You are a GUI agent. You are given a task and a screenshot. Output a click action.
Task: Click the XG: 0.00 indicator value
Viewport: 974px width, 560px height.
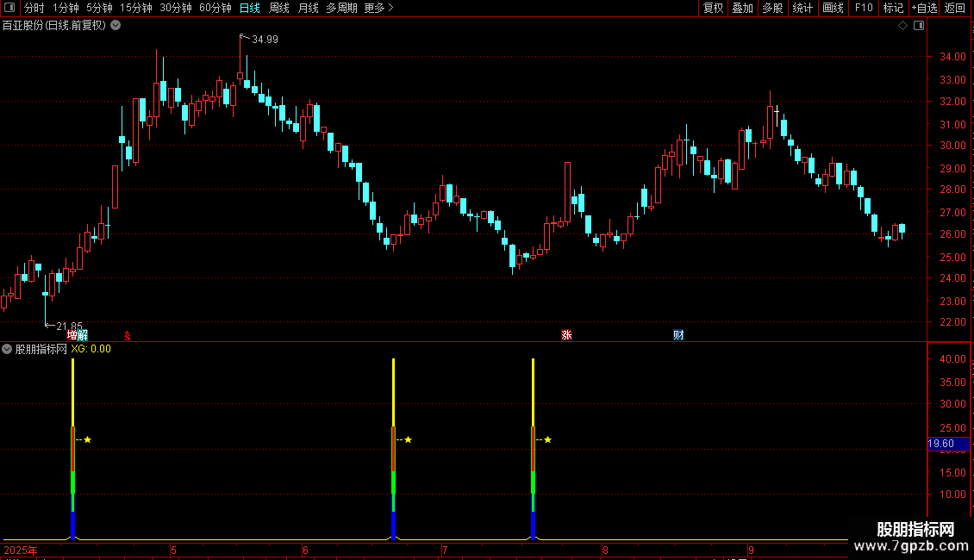[x=91, y=349]
